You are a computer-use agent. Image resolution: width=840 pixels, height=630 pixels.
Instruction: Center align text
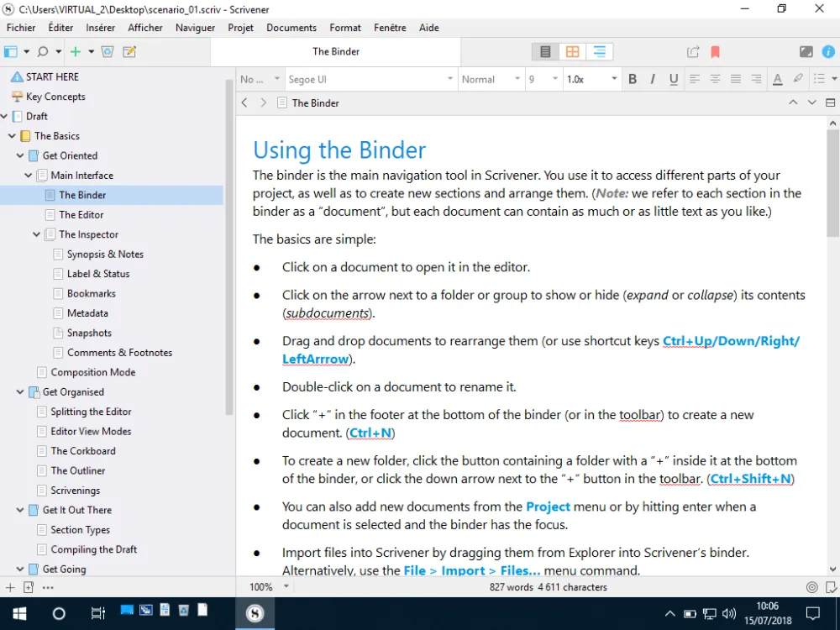point(715,79)
